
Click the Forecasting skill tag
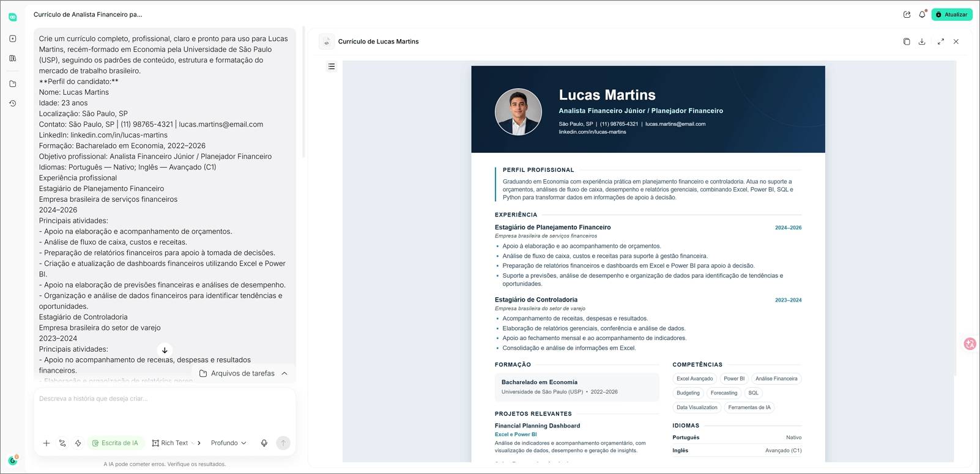point(724,393)
